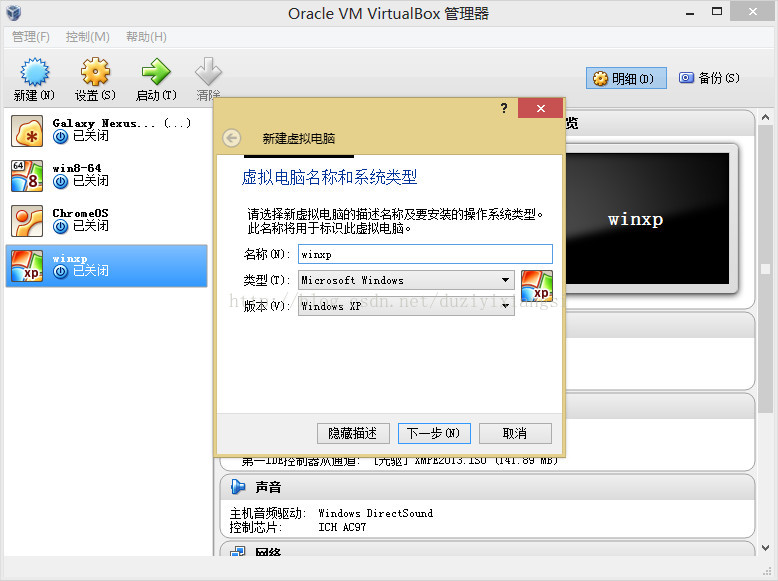Click the details pane scroll up arrow

point(766,118)
